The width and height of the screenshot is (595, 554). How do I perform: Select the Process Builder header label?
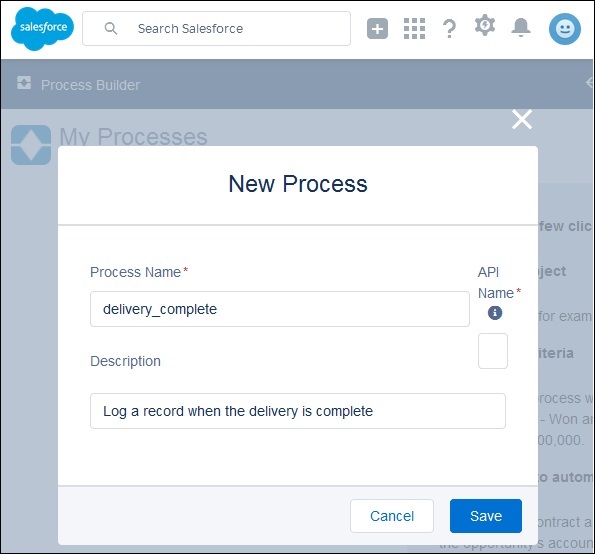pos(90,85)
